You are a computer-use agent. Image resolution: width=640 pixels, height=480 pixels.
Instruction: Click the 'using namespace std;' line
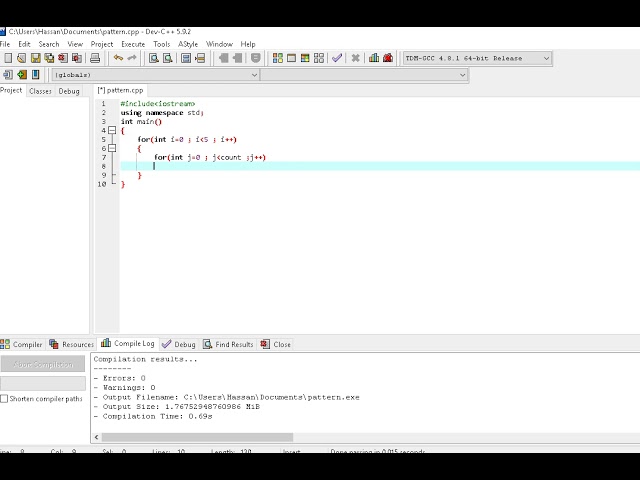162,113
